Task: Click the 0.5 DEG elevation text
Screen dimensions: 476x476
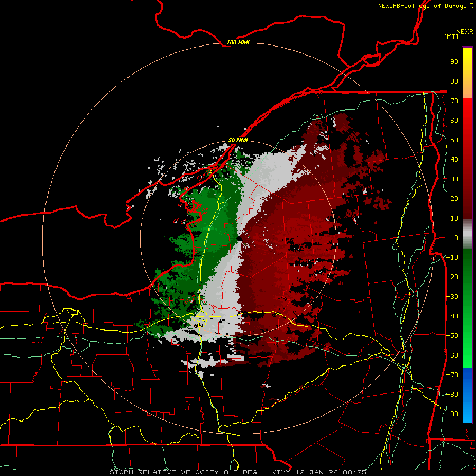Action: pos(241,472)
